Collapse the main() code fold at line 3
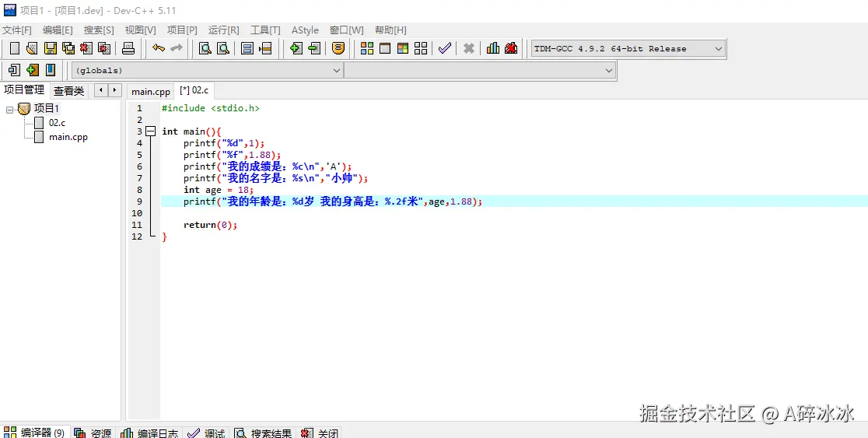 click(151, 131)
